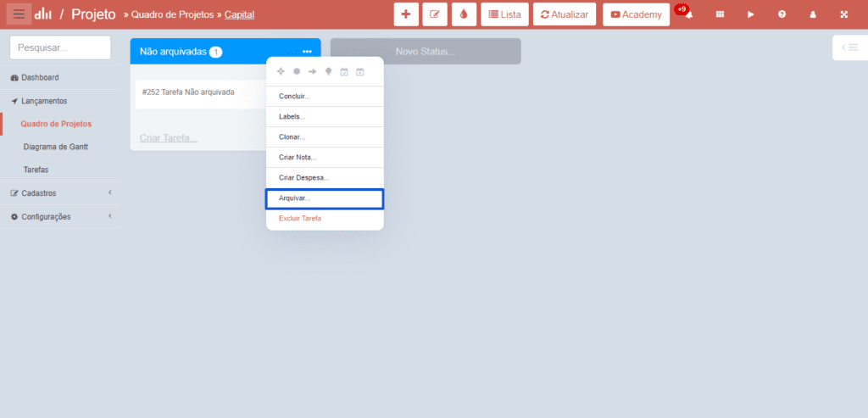Click the Atualizar refresh button
Screen dimensions: 868x418
[565, 14]
